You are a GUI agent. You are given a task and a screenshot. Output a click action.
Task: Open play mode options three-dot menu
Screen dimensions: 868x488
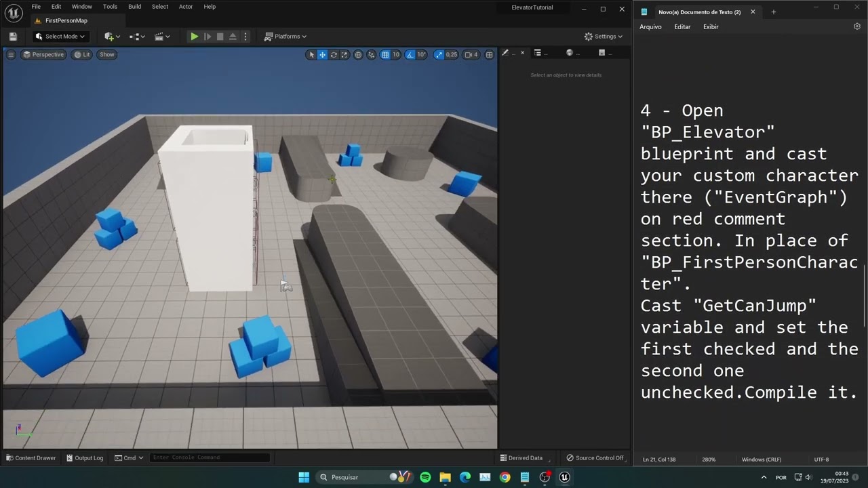point(245,37)
